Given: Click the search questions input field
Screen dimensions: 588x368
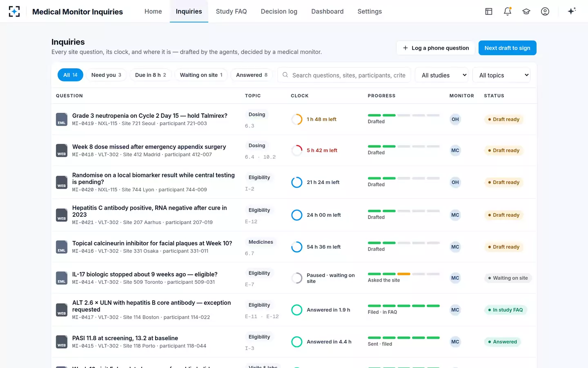Looking at the screenshot, I should point(344,75).
